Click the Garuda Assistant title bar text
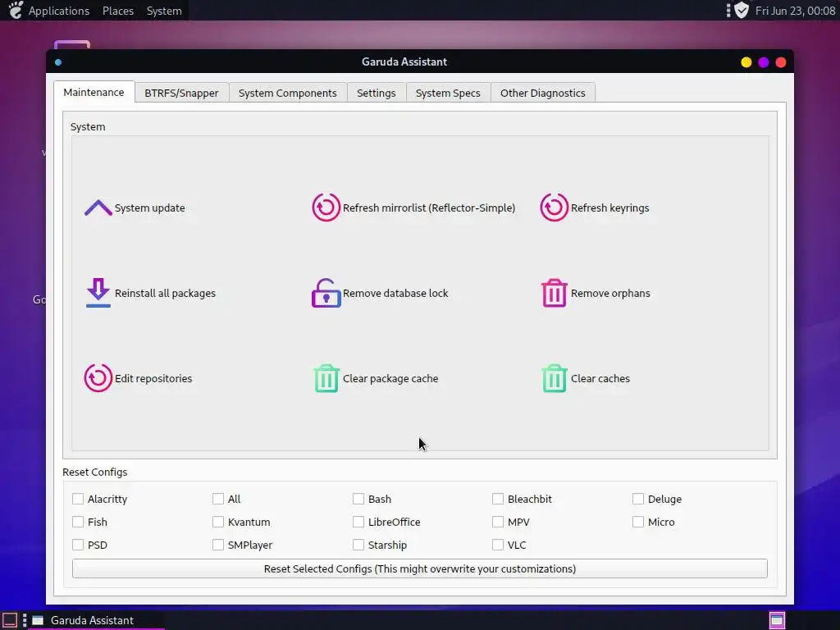Screen dimensions: 840x630 [404, 62]
